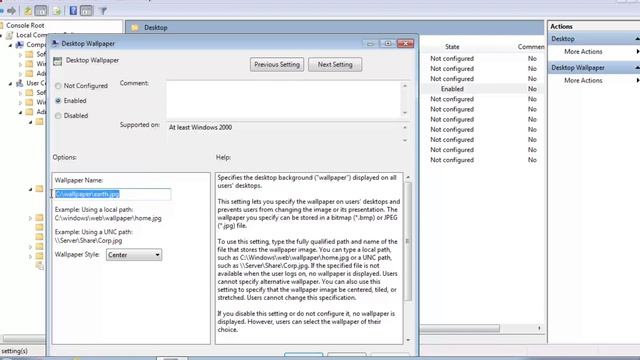Click the At least Windows 2000 text
640x360 pixels.
point(200,127)
